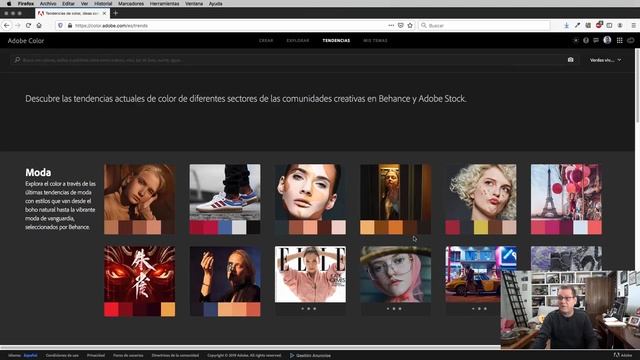The height and width of the screenshot is (360, 640).
Task: Open the Adobe Color feedback chat icon
Action: [596, 40]
